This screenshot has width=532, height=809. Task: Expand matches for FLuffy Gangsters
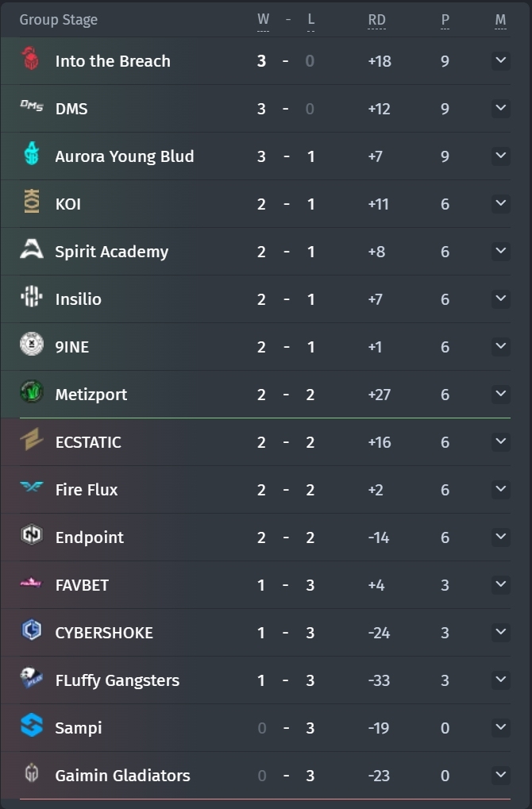500,680
